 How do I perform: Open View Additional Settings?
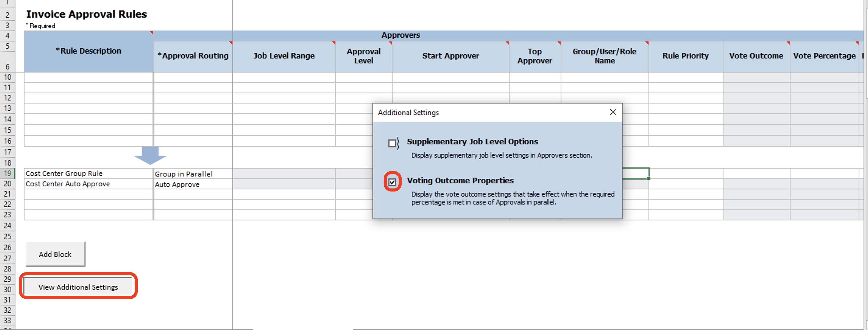point(78,287)
